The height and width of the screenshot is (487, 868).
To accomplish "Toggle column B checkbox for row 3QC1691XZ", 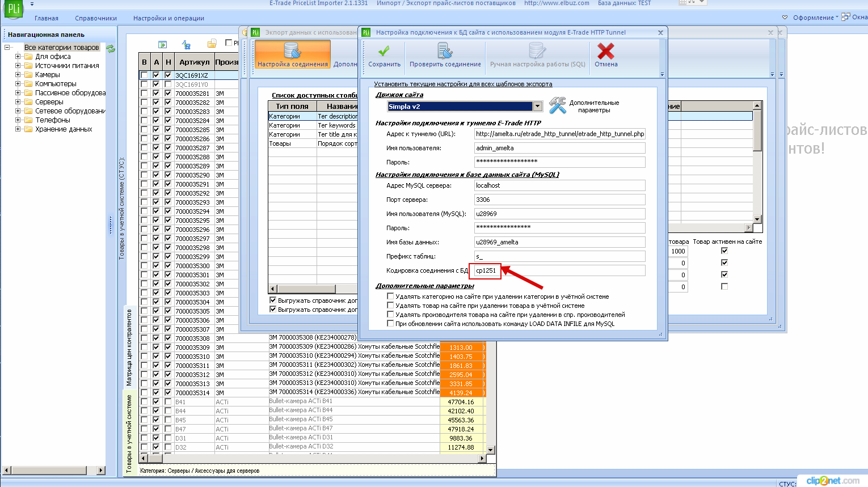I will coord(144,75).
